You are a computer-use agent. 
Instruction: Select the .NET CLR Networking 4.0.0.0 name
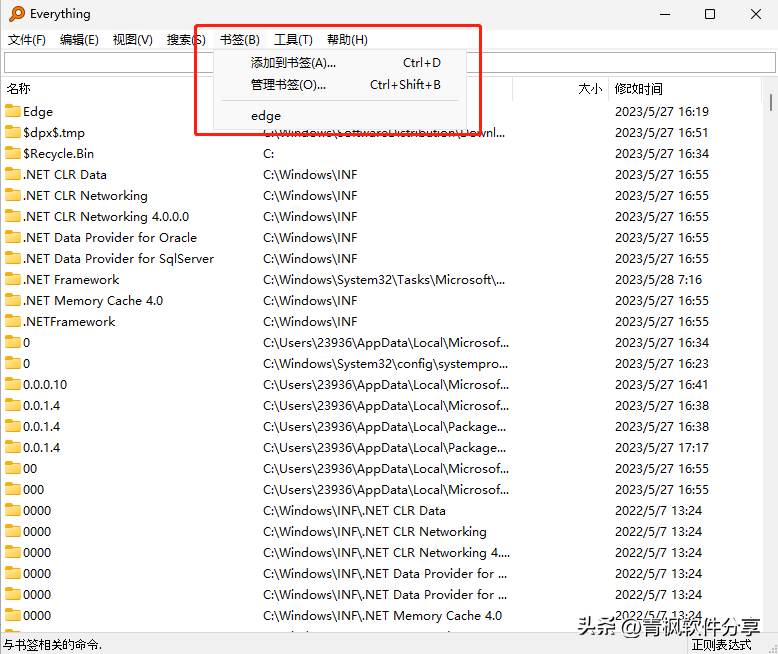(x=106, y=217)
